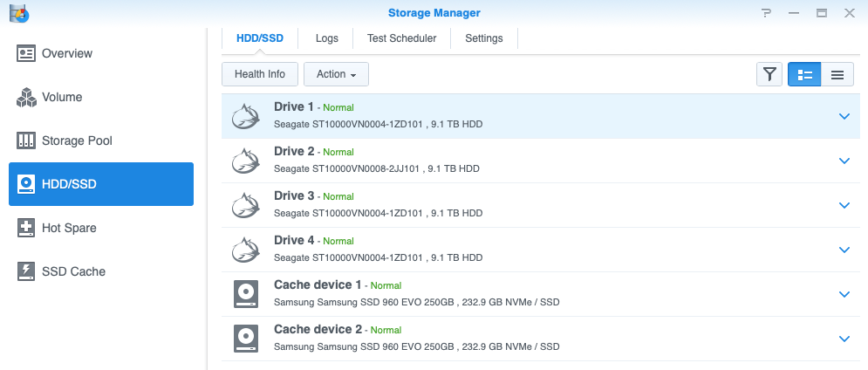
Task: Switch to compact list view icon
Action: tap(837, 74)
